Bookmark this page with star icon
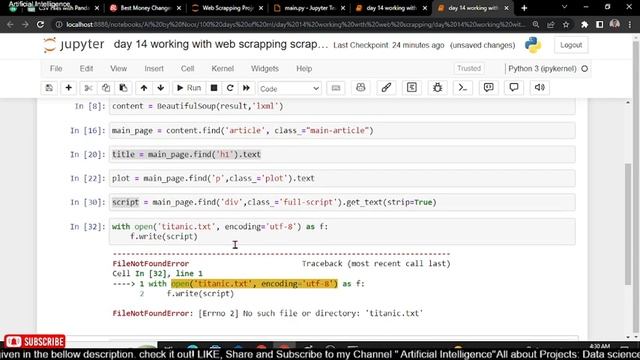The image size is (640, 360). [566, 24]
